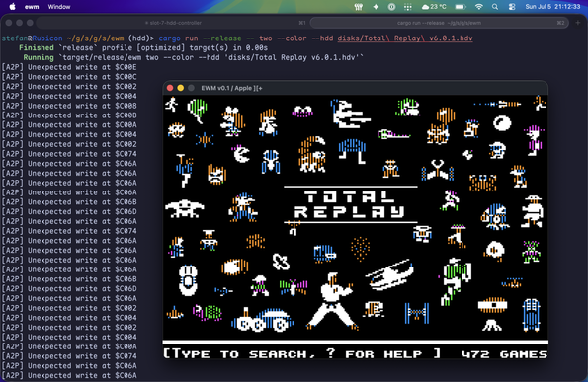The height and width of the screenshot is (382, 588).
Task: Minimize the EWM emulator window
Action: tap(181, 88)
